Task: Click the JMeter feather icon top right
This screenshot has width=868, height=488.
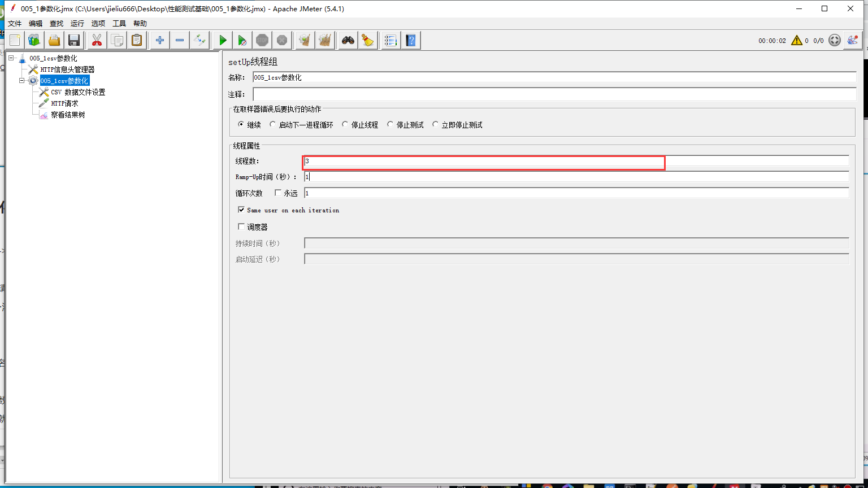Action: tap(852, 40)
